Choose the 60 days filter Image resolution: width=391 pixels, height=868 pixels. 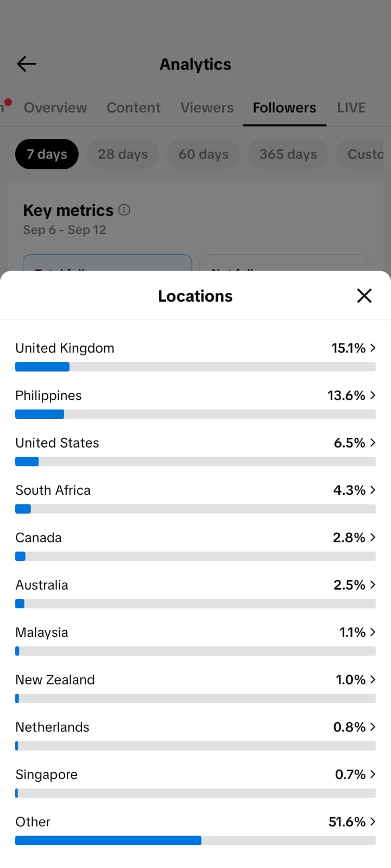[204, 154]
